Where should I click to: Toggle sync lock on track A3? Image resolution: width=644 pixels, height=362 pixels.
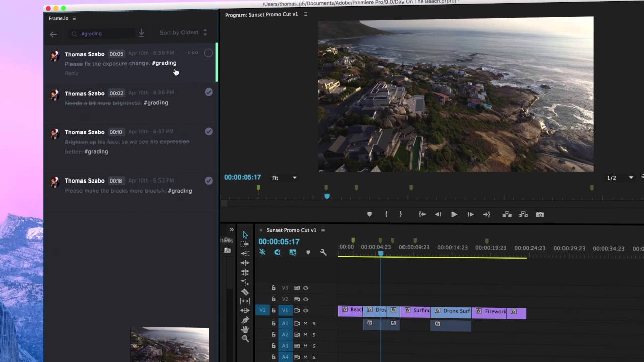[297, 346]
